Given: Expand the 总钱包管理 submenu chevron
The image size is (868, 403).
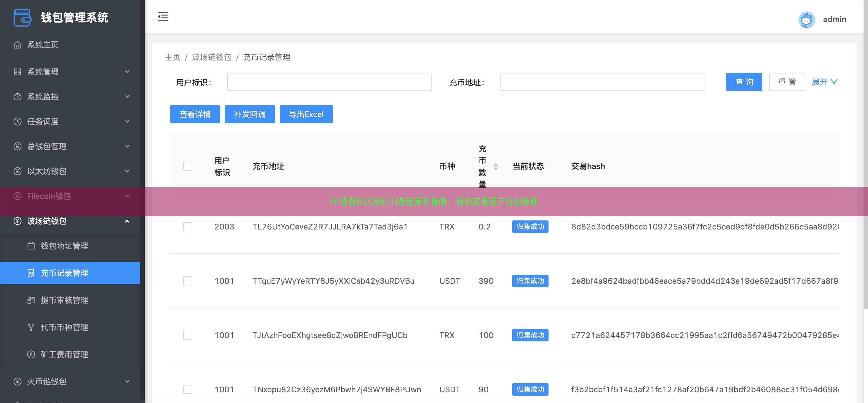Looking at the screenshot, I should tap(127, 146).
